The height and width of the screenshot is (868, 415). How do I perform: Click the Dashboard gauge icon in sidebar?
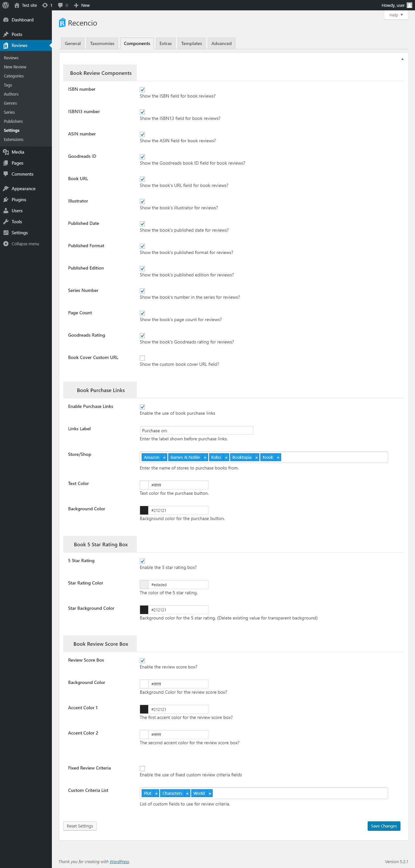coord(6,20)
